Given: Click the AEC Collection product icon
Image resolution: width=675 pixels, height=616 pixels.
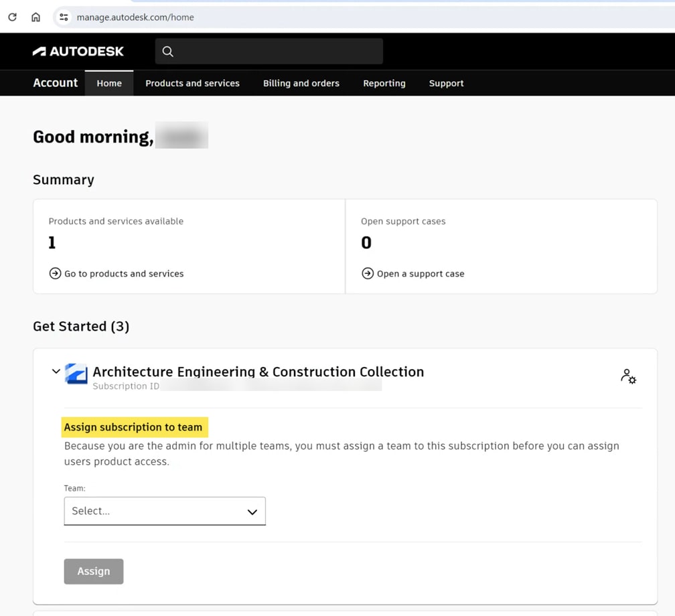Looking at the screenshot, I should point(76,374).
